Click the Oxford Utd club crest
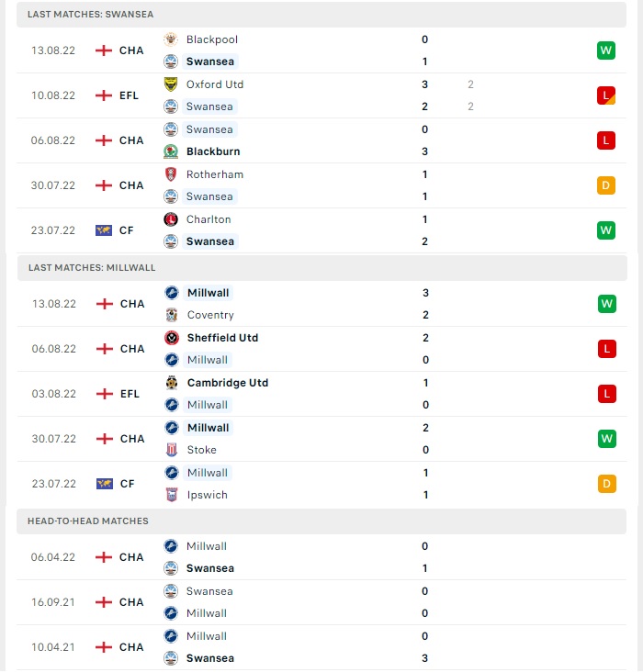 click(171, 84)
